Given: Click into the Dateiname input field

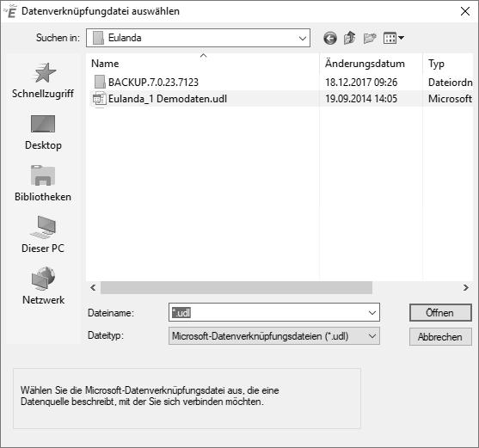Looking at the screenshot, I should tap(268, 313).
